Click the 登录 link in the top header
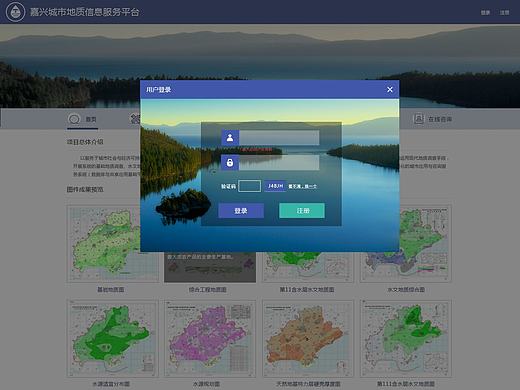The width and height of the screenshot is (520, 390). pos(485,12)
